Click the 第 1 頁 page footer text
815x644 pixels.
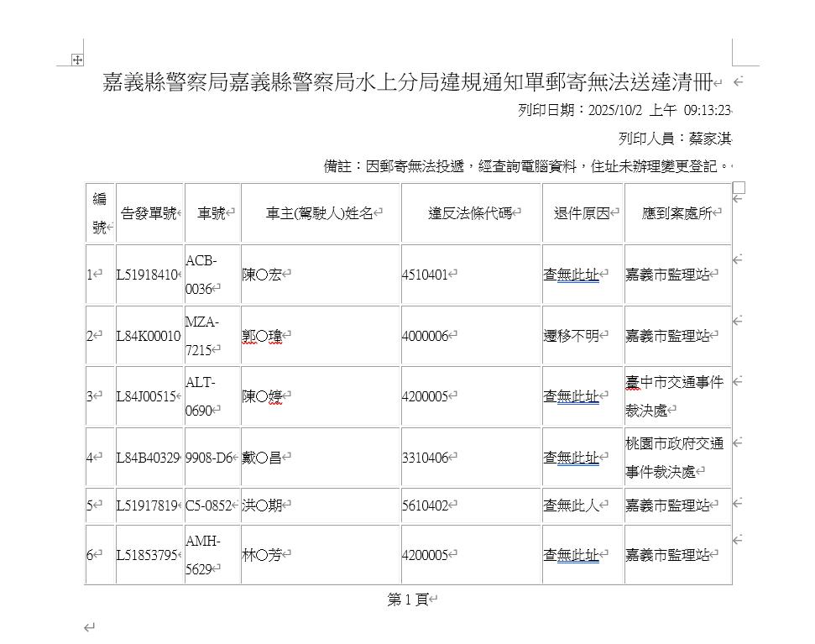[x=409, y=599]
